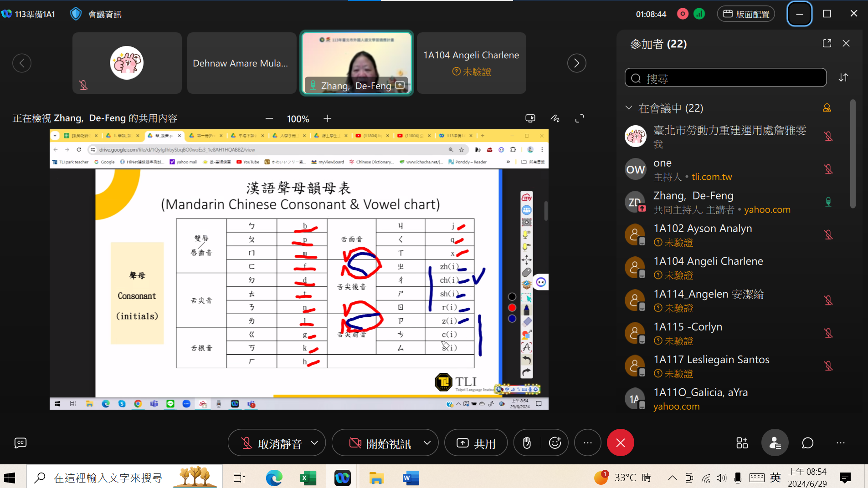Unmute microphone with 取消靜音 button

(272, 443)
